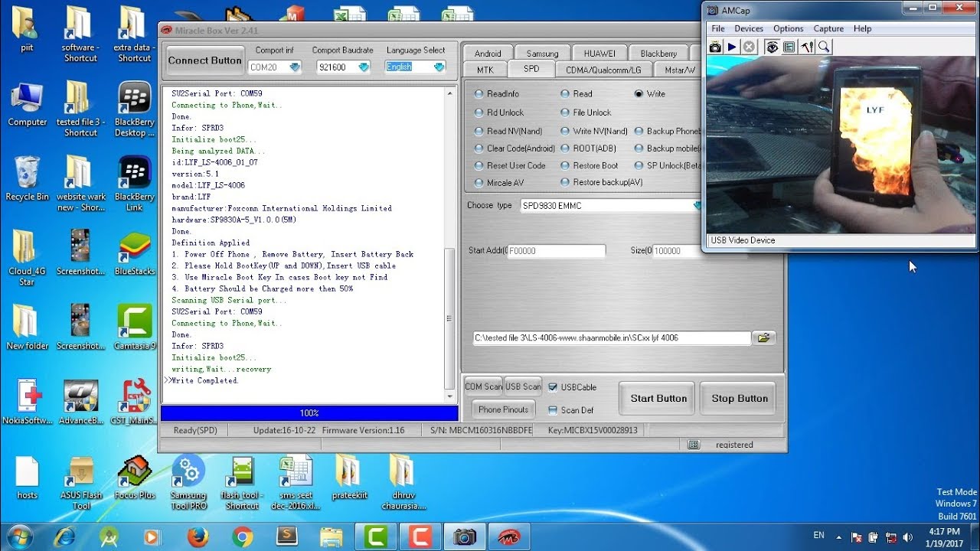Browse for firmware file folder icon
The image size is (980, 551).
pos(764,337)
